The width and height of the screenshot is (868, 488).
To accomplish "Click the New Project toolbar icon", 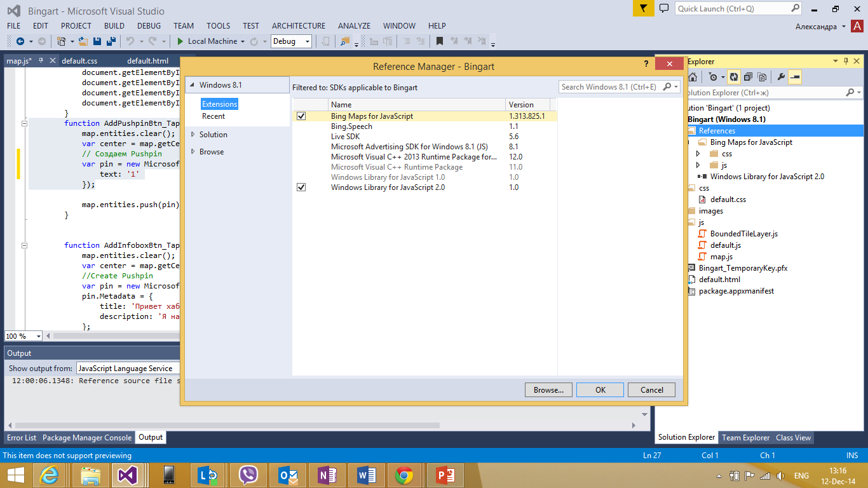I will pos(61,41).
